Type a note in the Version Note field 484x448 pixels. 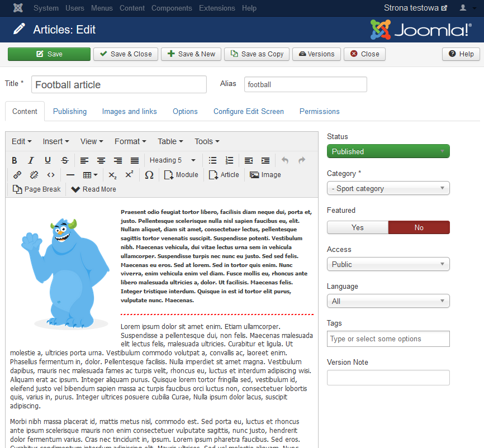tap(388, 378)
